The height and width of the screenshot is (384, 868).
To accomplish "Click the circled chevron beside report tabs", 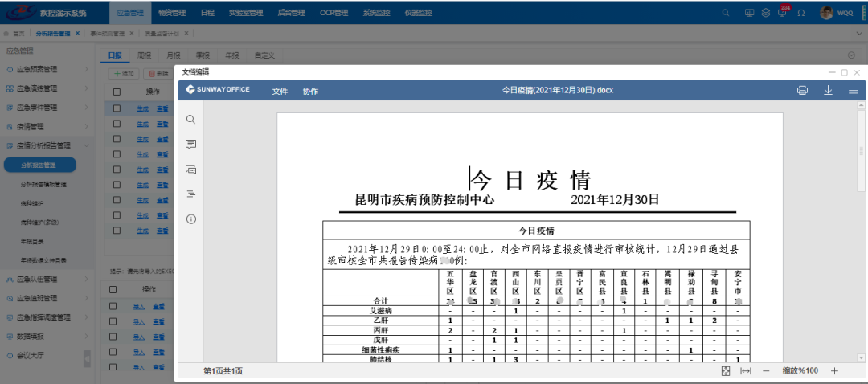I will pyautogui.click(x=851, y=55).
